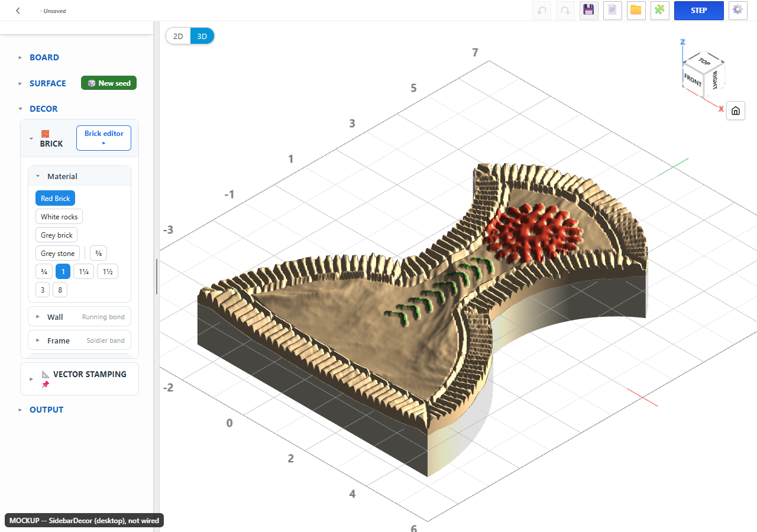Click the blue STEP button
The height and width of the screenshot is (532, 757).
(x=699, y=11)
